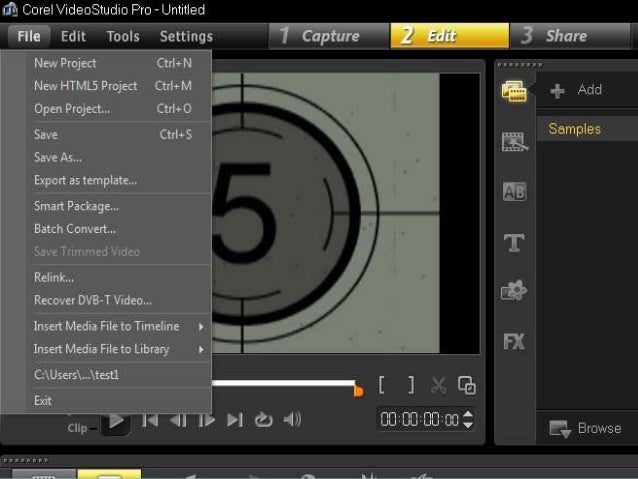This screenshot has height=479, width=638.
Task: Set Mark-in with left bracket icon
Action: [382, 384]
